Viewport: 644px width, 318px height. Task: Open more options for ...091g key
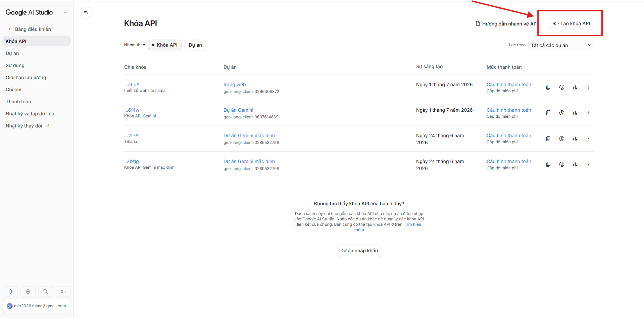(x=588, y=164)
